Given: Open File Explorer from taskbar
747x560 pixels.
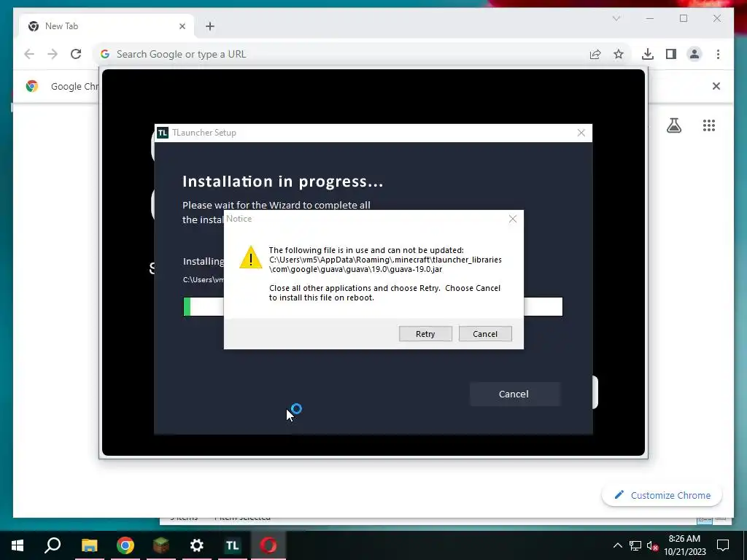Looking at the screenshot, I should coord(89,545).
